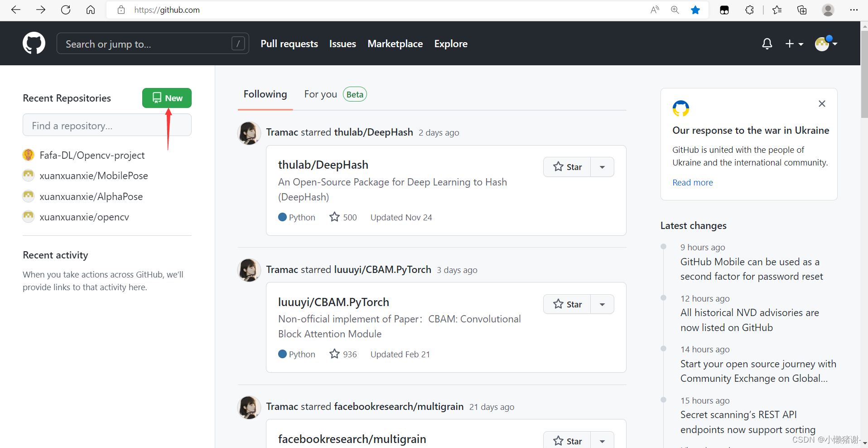Open the xuanxuanxie/AlphaPose repository
Screen dimensions: 868x448
coord(91,196)
